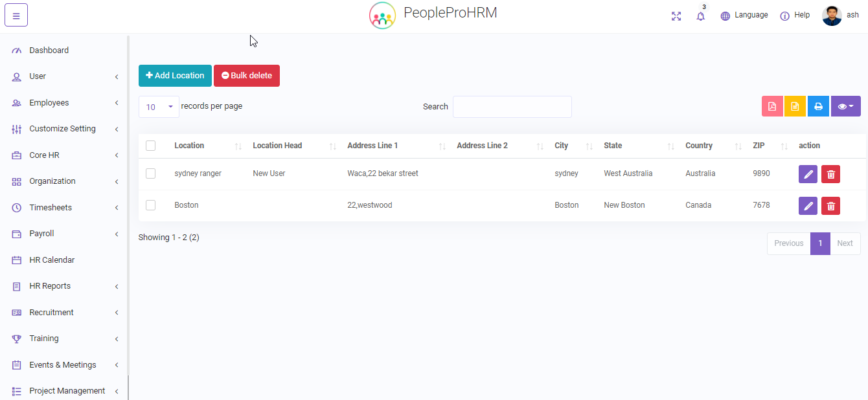Open the column visibility eye dropdown

pyautogui.click(x=845, y=106)
